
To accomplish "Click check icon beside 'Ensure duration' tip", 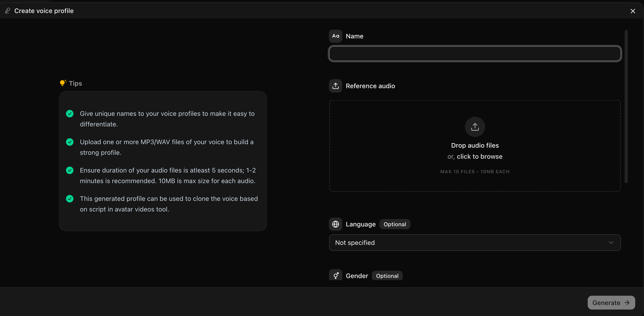I will 69,170.
